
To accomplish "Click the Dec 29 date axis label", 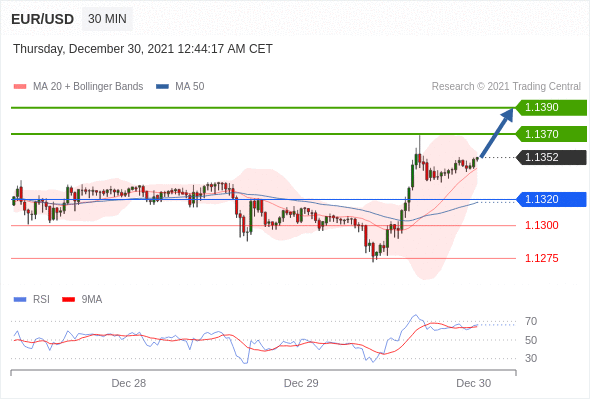I will [301, 383].
